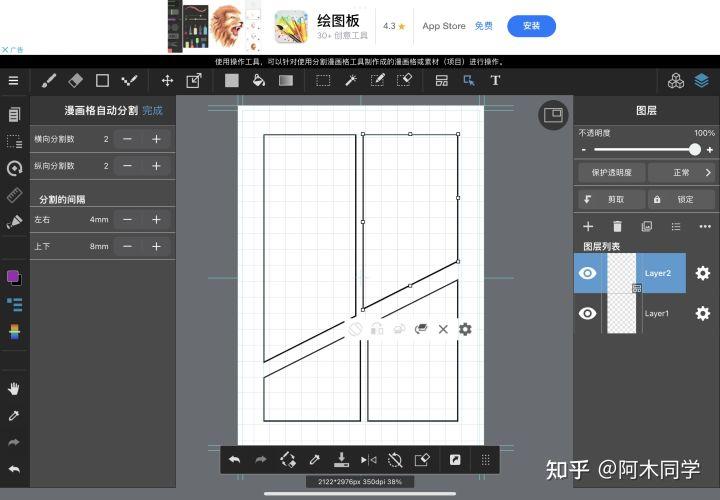The image size is (720, 500).
Task: Toggle 锁定 layer lock
Action: [x=681, y=199]
